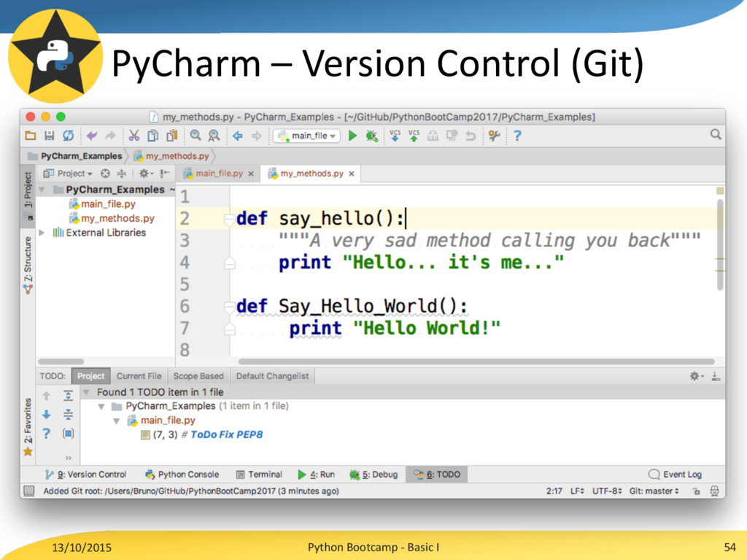
Task: Click the Replace toolbar icon
Action: coord(214,136)
